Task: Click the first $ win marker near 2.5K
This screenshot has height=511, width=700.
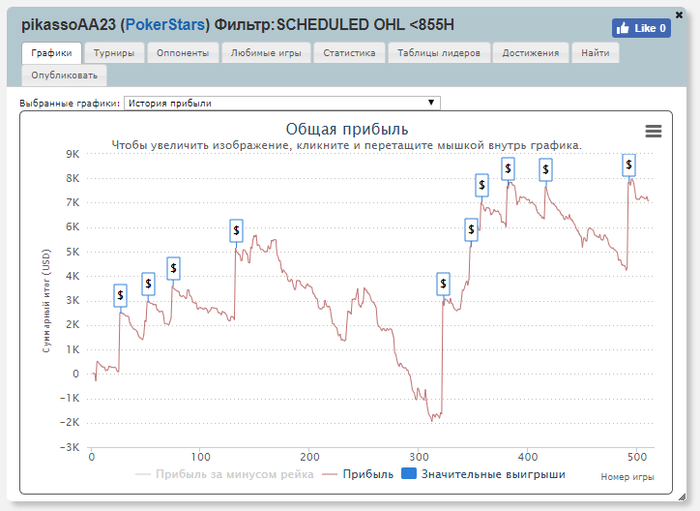Action: point(120,295)
